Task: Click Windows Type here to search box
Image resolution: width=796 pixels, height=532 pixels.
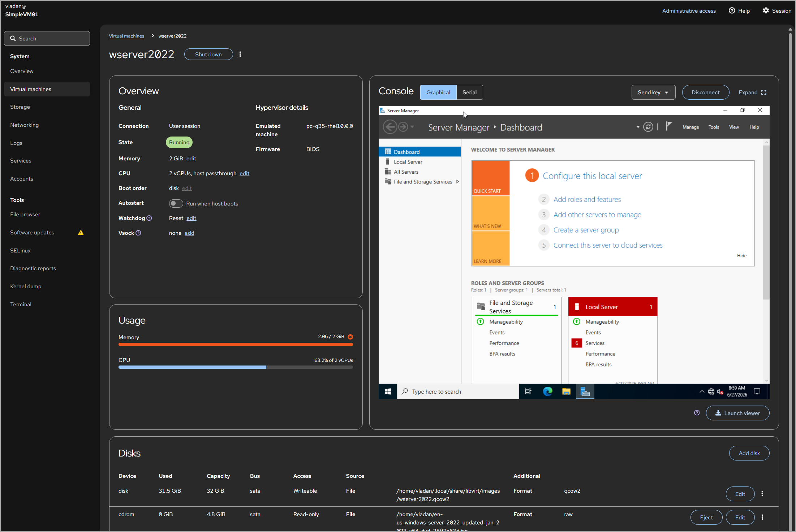Action: (458, 392)
